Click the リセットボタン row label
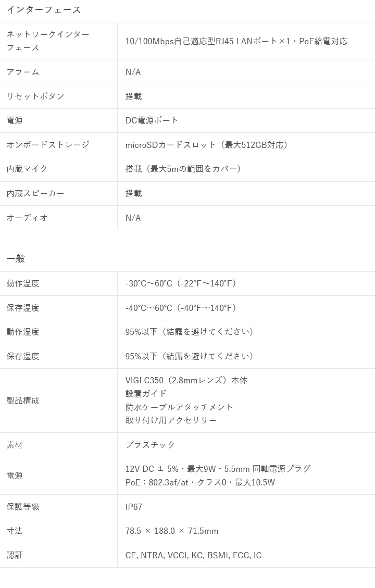The height and width of the screenshot is (588, 375). 35,96
